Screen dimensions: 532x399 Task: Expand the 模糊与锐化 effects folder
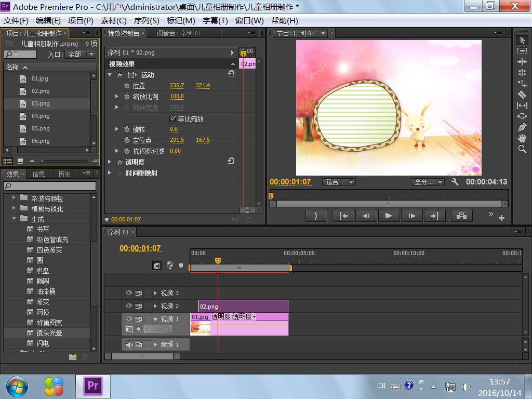click(x=14, y=208)
